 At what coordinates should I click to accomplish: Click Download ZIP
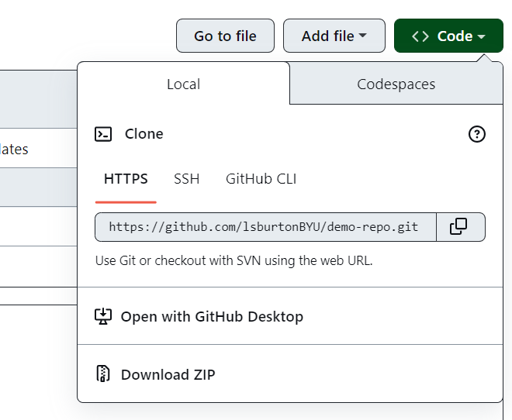290,374
